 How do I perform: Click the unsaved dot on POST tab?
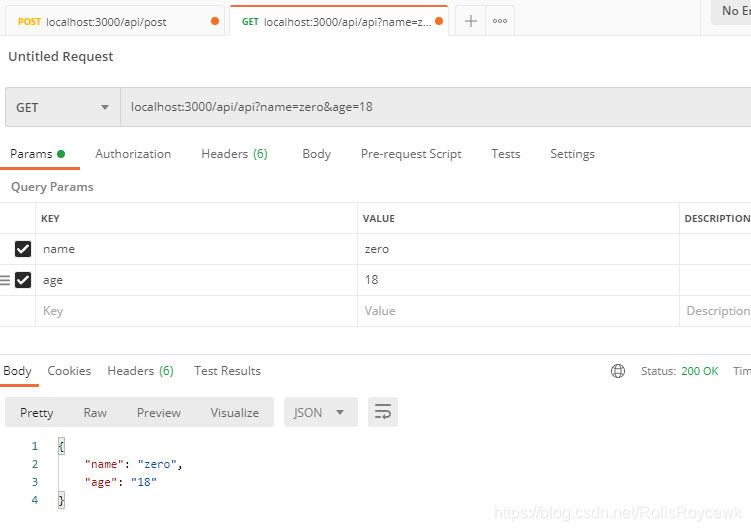[215, 21]
